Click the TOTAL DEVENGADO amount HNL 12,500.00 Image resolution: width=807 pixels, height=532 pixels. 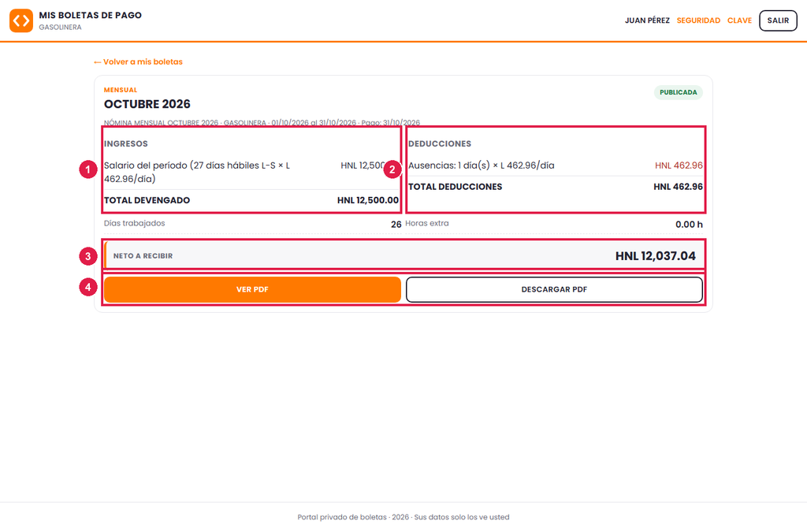[x=367, y=200]
